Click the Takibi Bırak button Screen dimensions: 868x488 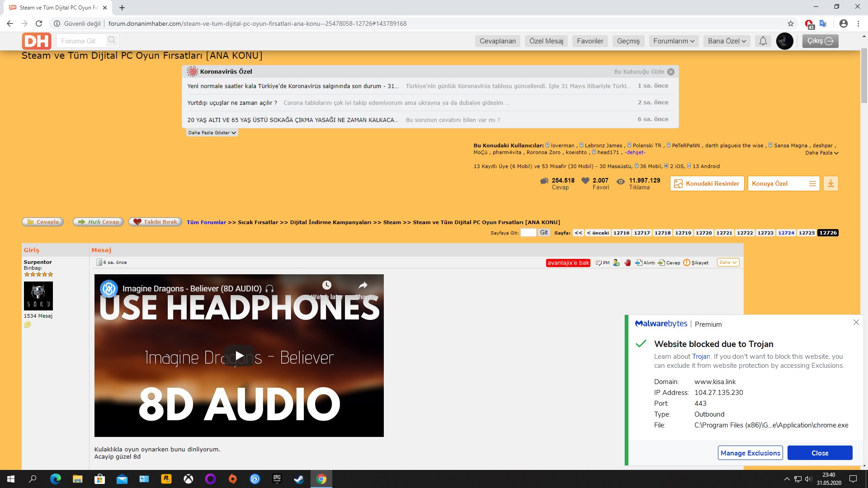pos(156,222)
